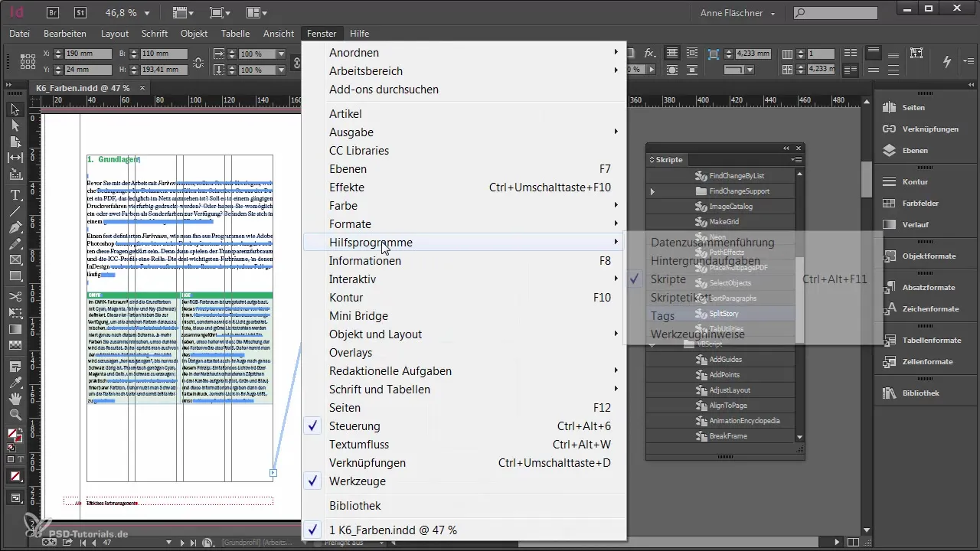Activate the Hand tool
The height and width of the screenshot is (551, 980).
(15, 398)
